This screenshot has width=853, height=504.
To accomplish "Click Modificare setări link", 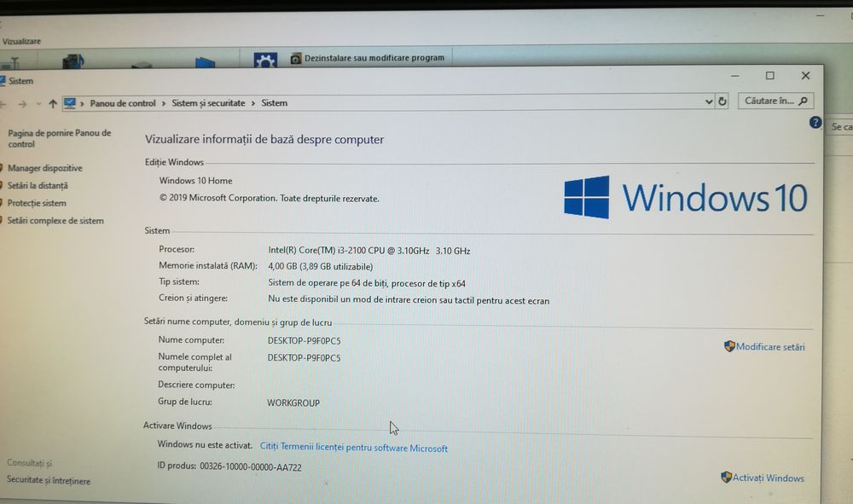I will pos(769,347).
